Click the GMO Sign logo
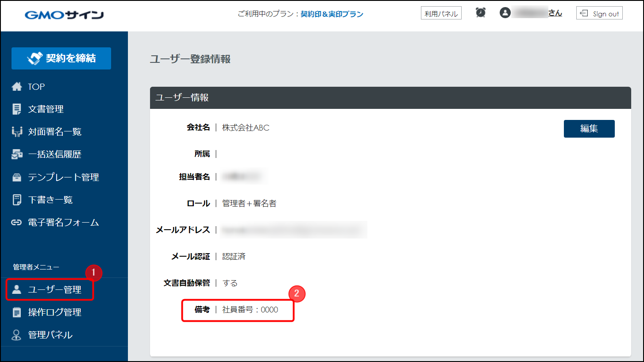This screenshot has width=644, height=362. (64, 15)
